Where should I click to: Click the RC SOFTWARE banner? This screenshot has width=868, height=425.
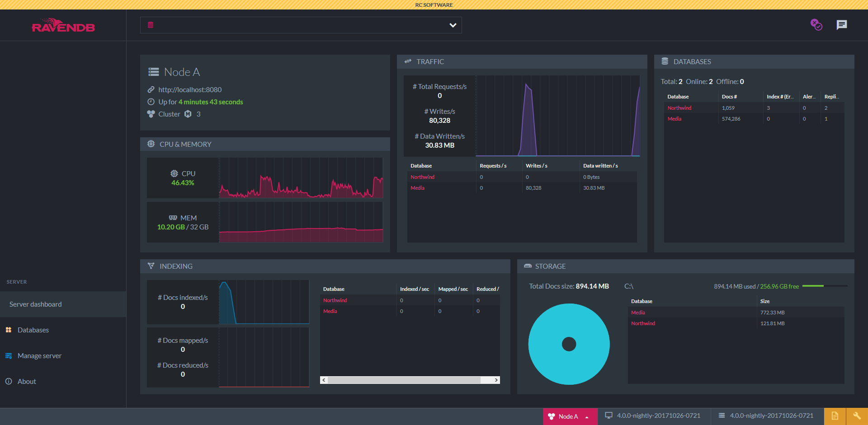pyautogui.click(x=434, y=5)
